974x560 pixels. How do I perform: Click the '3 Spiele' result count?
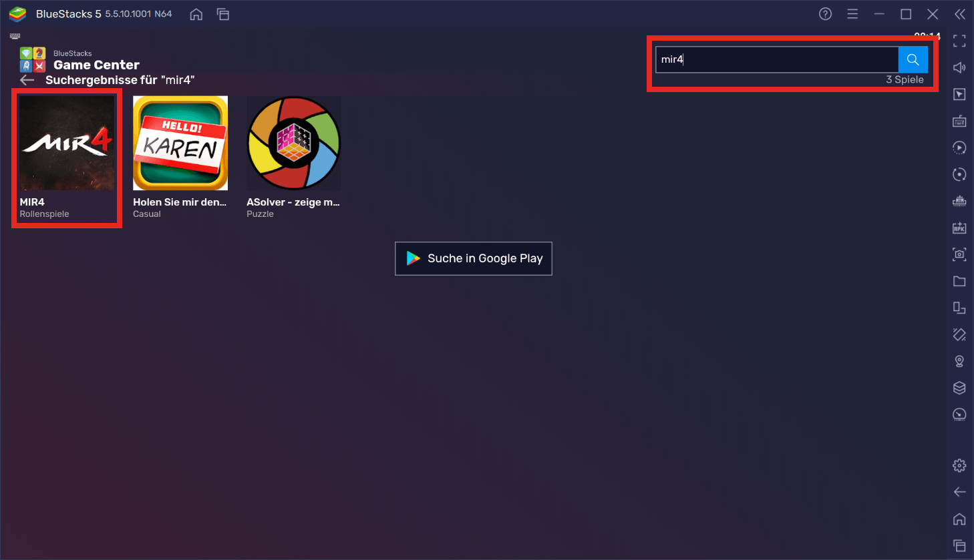(905, 79)
